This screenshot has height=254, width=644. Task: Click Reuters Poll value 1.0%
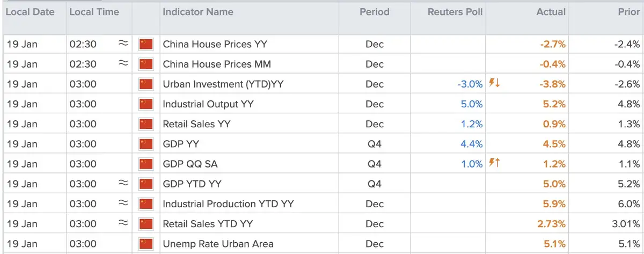472,164
